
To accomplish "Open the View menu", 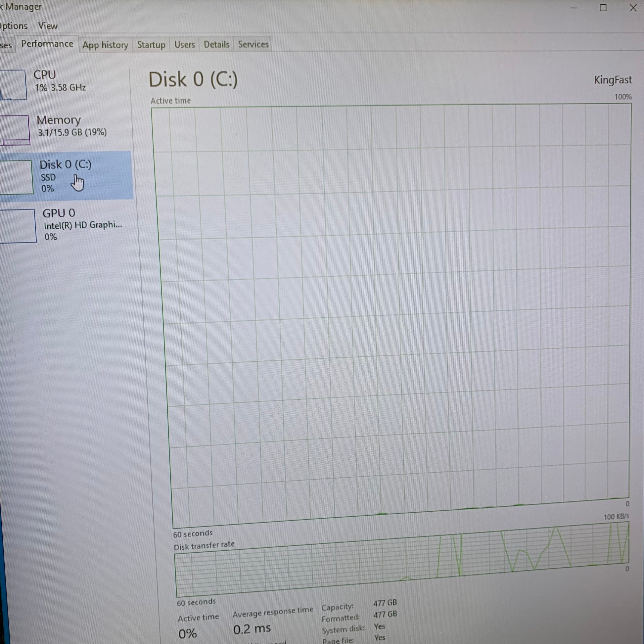I will tap(47, 26).
